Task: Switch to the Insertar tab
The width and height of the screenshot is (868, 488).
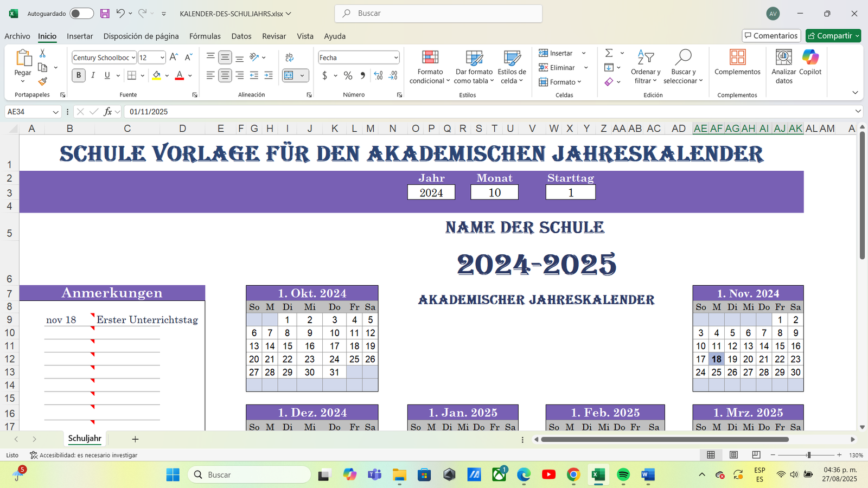Action: point(80,36)
